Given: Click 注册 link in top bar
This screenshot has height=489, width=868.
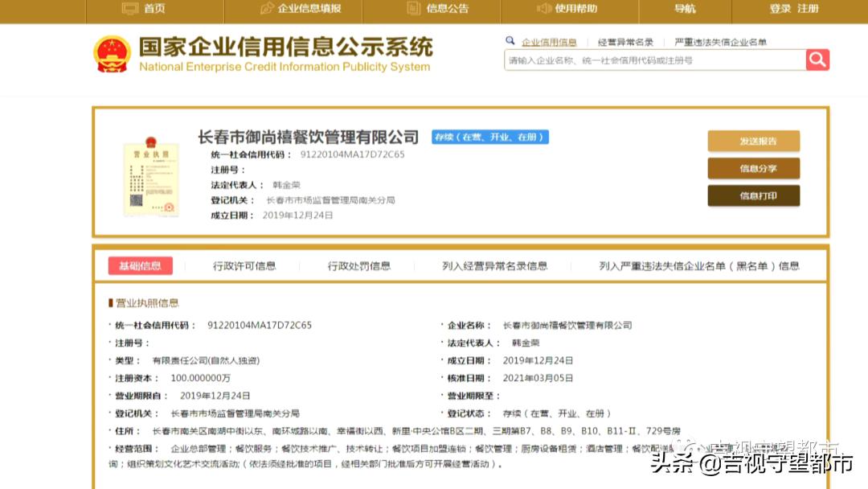Looking at the screenshot, I should (x=808, y=8).
